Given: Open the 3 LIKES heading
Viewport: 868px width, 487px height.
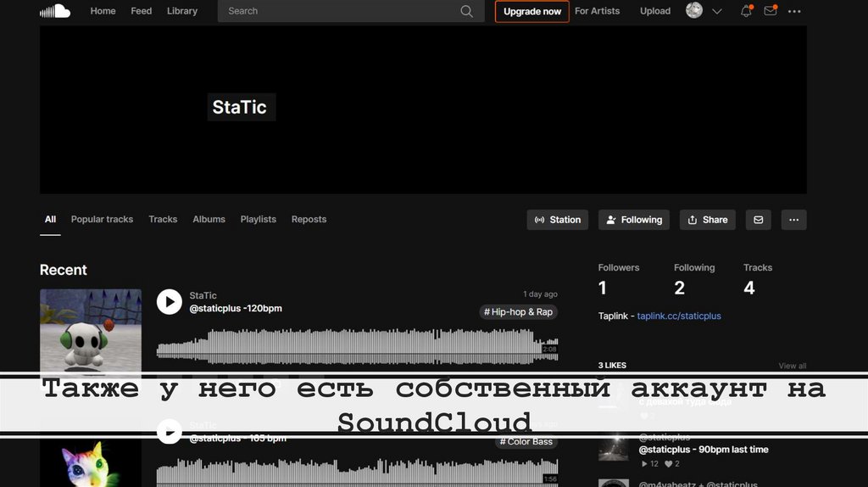Looking at the screenshot, I should pos(612,365).
